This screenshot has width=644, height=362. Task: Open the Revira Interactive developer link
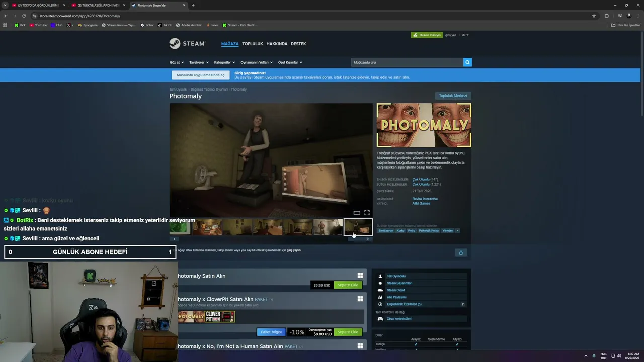click(425, 199)
